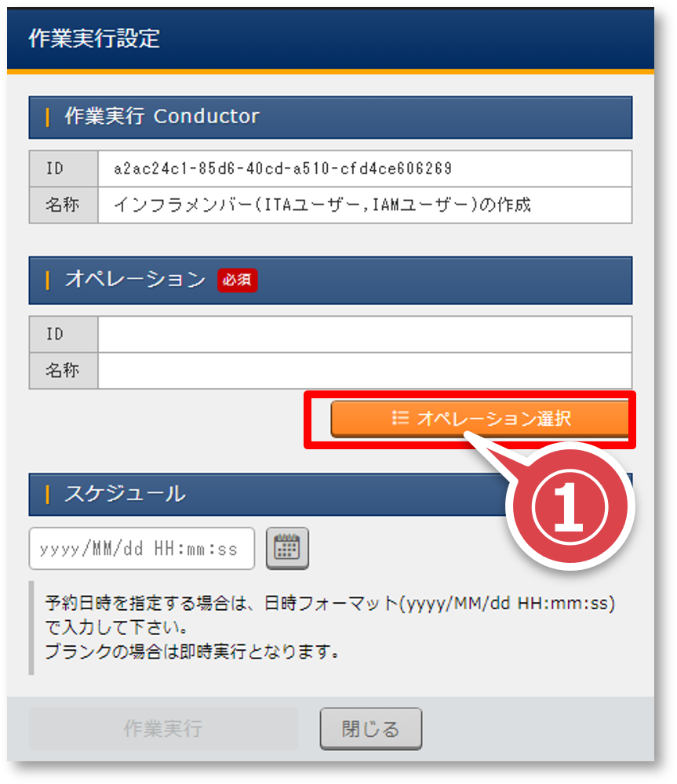Click the 名称 label in オペレーション table
Image resolution: width=677 pixels, height=784 pixels.
pyautogui.click(x=64, y=370)
